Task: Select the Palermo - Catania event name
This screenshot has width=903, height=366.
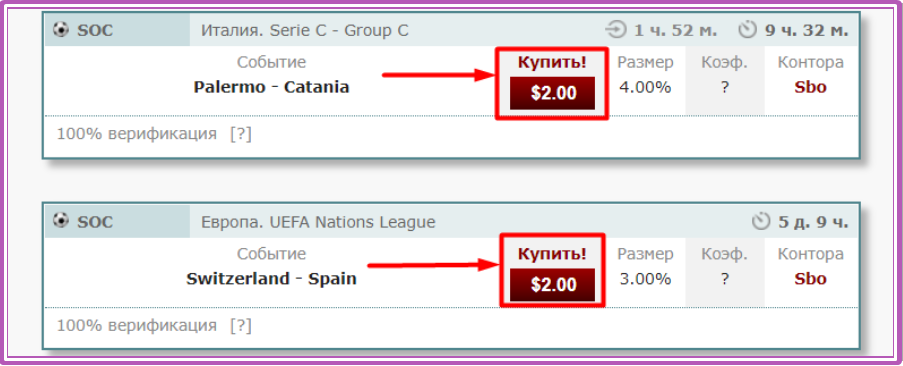Action: tap(271, 87)
